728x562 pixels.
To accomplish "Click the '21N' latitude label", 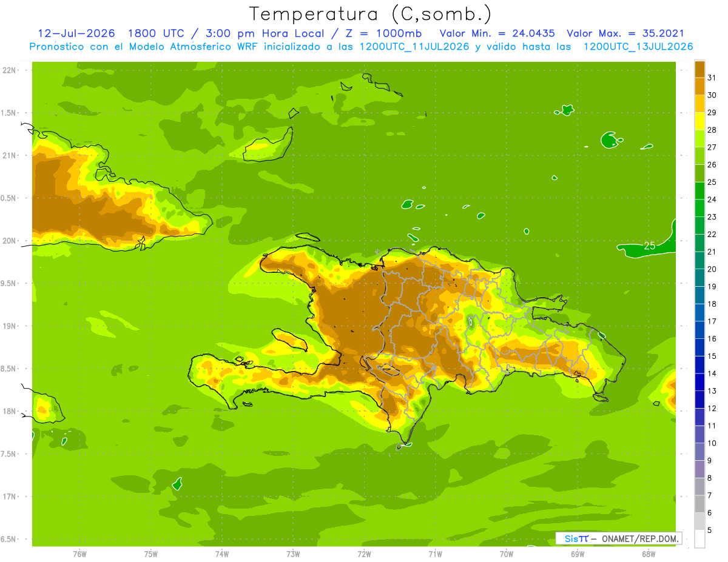I will tap(9, 156).
